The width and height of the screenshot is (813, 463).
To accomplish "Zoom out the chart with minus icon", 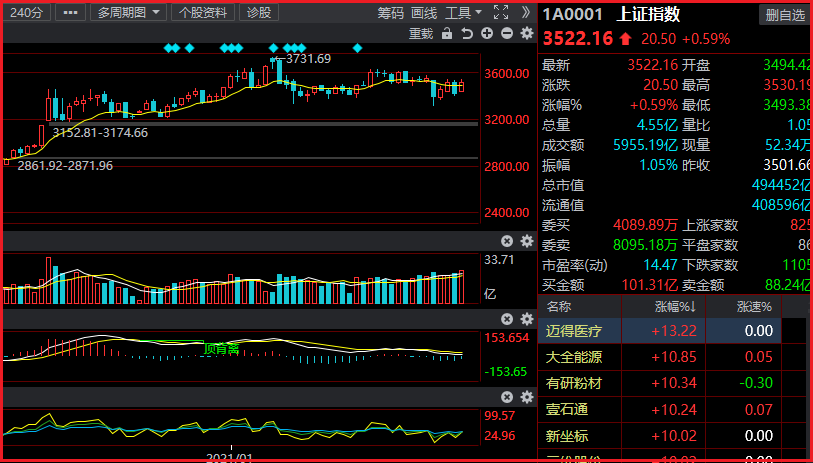I will [507, 33].
